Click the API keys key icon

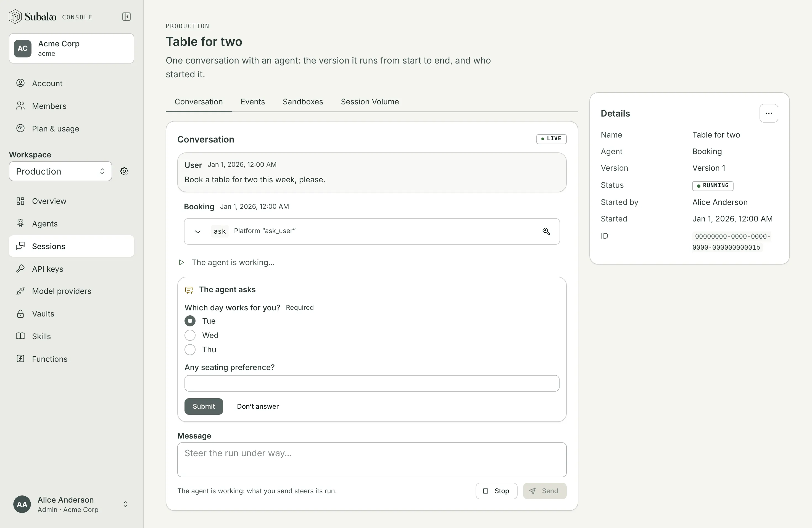point(20,268)
